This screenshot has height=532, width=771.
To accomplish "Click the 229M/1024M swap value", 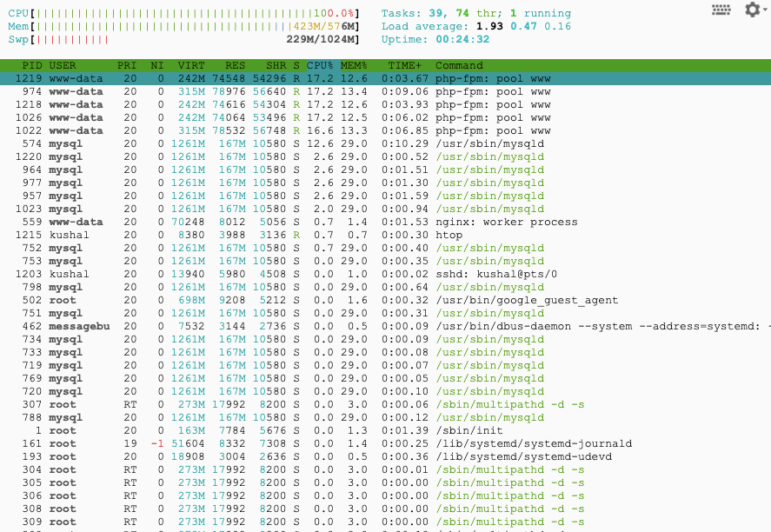I will tap(321, 39).
